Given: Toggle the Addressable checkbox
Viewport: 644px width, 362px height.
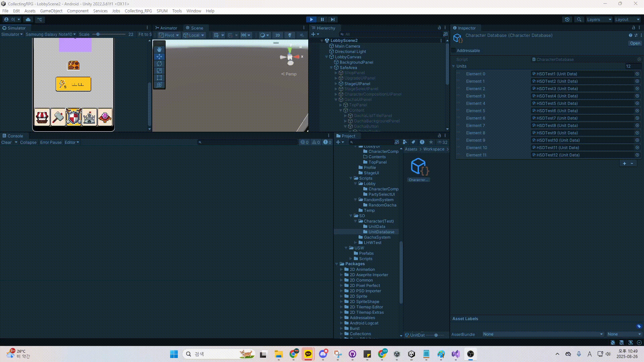Looking at the screenshot, I should 454,51.
